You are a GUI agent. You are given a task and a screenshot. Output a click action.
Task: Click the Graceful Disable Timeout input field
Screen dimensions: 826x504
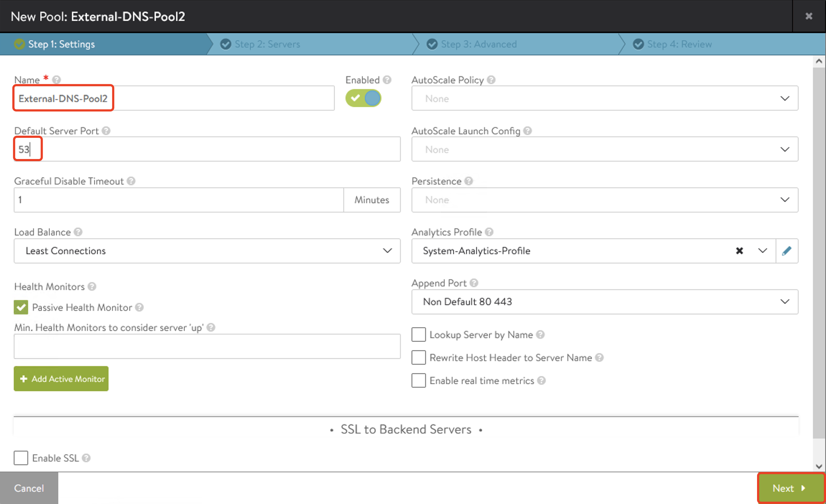click(x=178, y=200)
